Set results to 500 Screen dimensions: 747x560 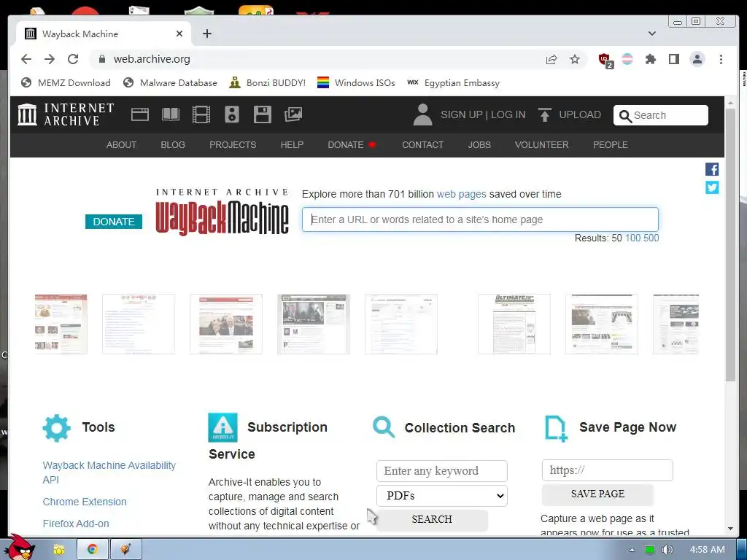click(x=651, y=238)
